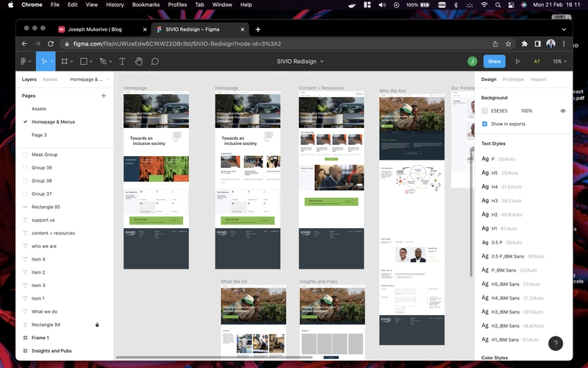Open the 12% zoom dropdown
588x368 pixels.
pos(559,62)
